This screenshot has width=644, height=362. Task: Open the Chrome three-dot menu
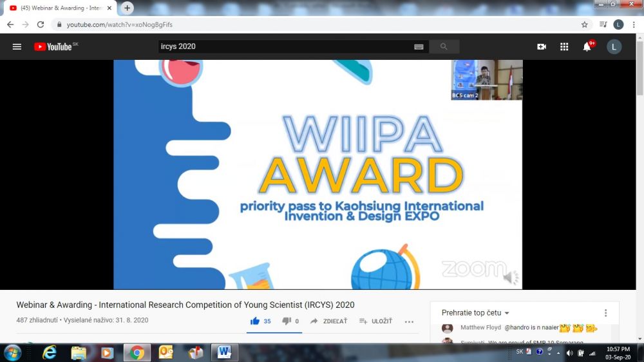click(634, 24)
